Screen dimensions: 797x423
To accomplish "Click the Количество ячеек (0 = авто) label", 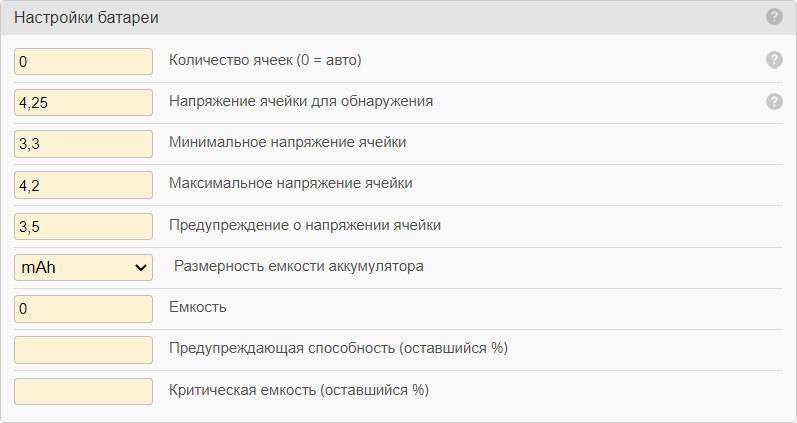I will [265, 61].
